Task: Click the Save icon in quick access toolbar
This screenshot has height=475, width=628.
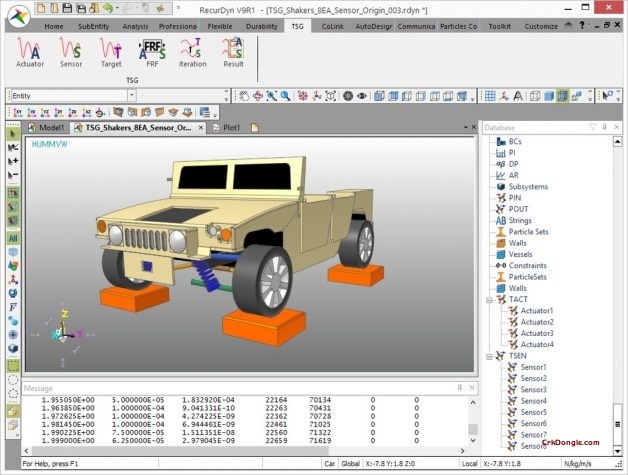Action: click(67, 8)
